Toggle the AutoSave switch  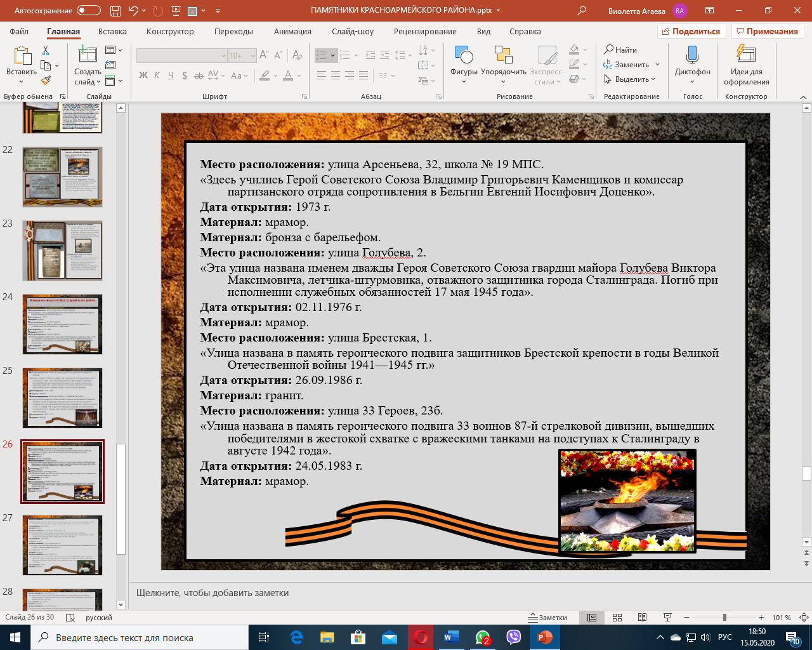click(x=88, y=11)
